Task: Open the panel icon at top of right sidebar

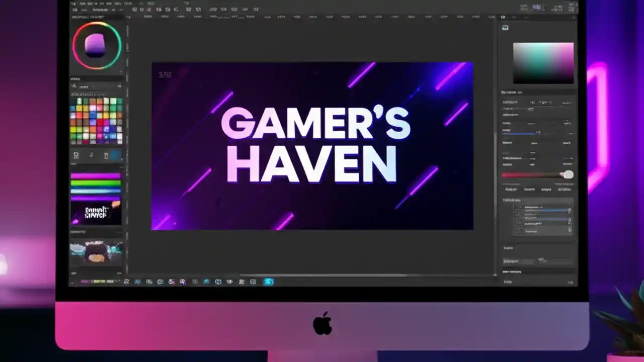Action: click(505, 28)
